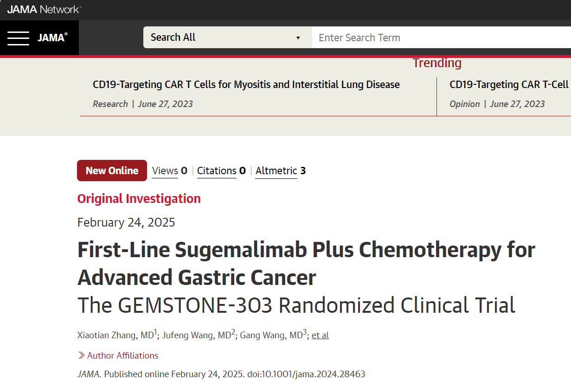Click the Trending section heading
Screen dimensions: 571x392
pyautogui.click(x=437, y=63)
